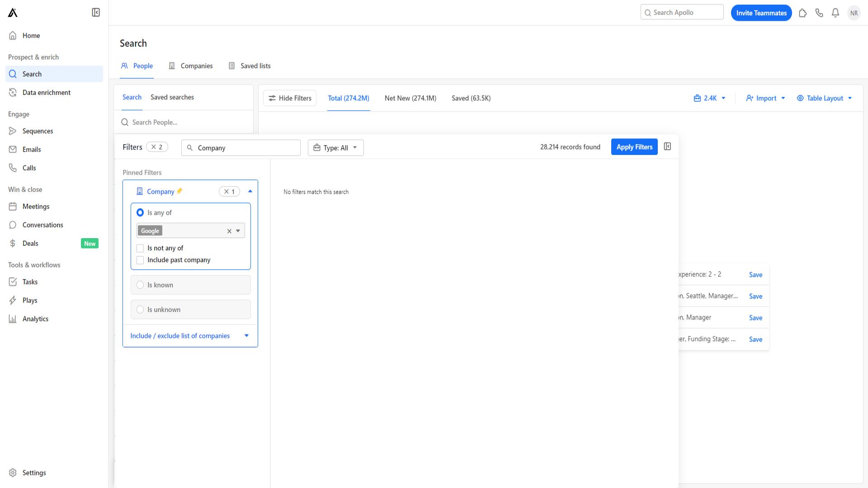Click the Home sidebar icon
This screenshot has width=868, height=488.
coord(13,35)
